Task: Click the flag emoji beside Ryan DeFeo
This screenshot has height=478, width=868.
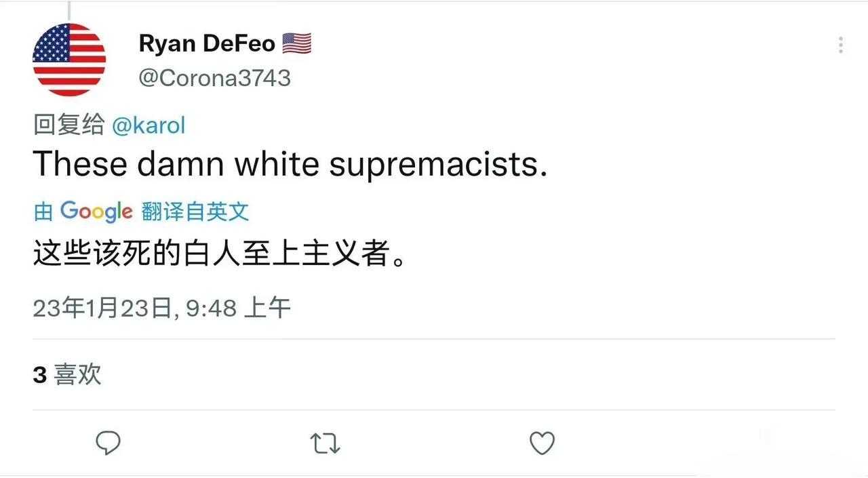Action: 296,44
